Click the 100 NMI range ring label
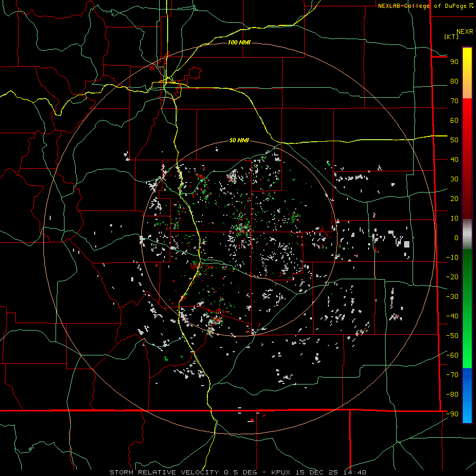476x476 pixels. coord(239,42)
